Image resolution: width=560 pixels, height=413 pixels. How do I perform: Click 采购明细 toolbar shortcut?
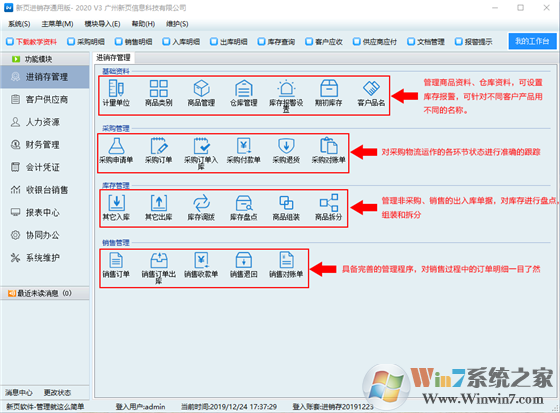click(86, 42)
